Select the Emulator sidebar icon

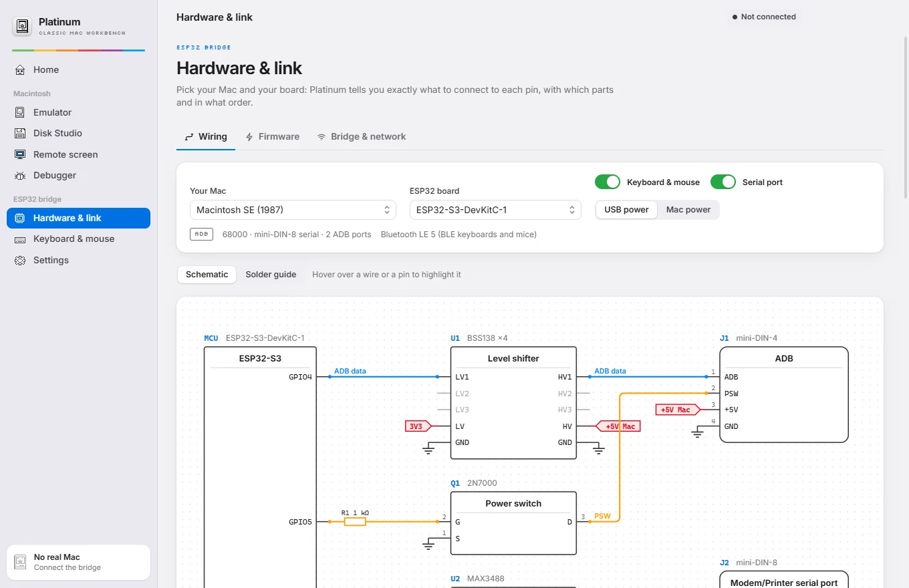click(x=20, y=112)
